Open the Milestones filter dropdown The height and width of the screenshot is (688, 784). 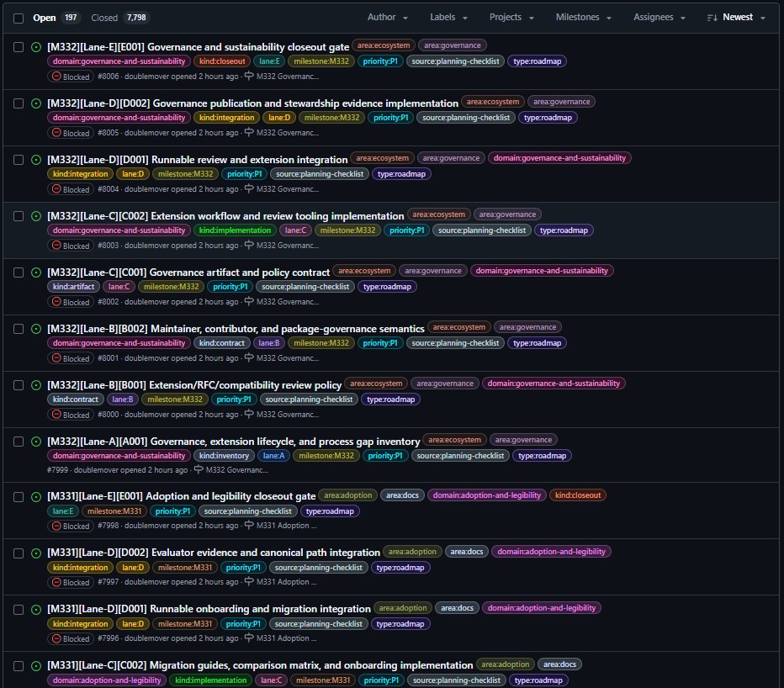584,17
